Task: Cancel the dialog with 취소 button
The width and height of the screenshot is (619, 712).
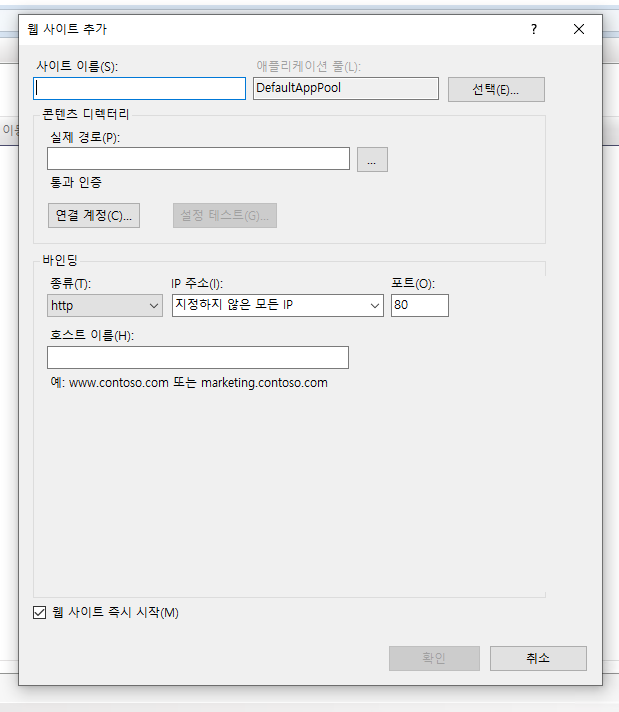Action: point(538,658)
